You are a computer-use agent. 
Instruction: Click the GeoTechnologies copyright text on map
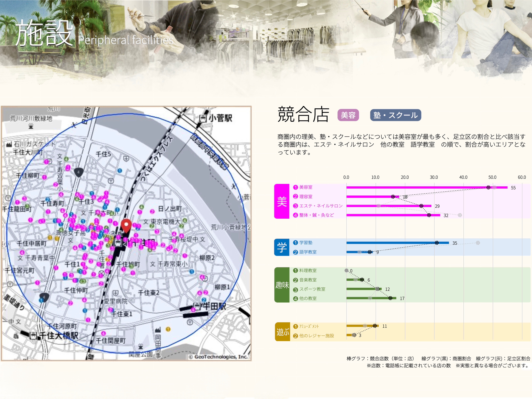pyautogui.click(x=218, y=357)
